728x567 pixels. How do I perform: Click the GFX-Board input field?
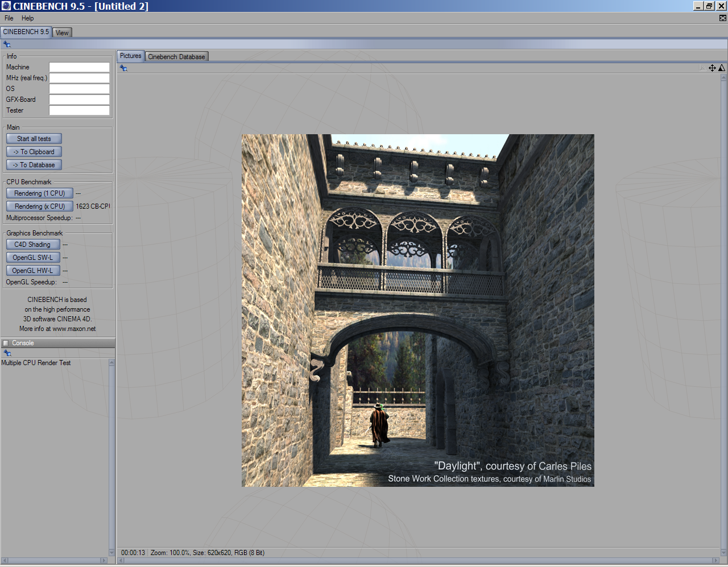click(x=79, y=100)
